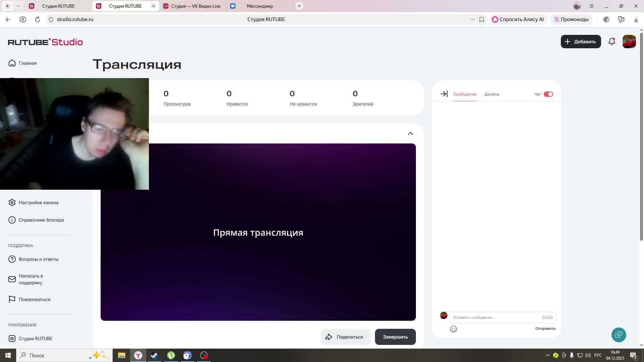This screenshot has height=362, width=644.
Task: Switch to the VK Видео Live browser tab
Action: [192, 6]
